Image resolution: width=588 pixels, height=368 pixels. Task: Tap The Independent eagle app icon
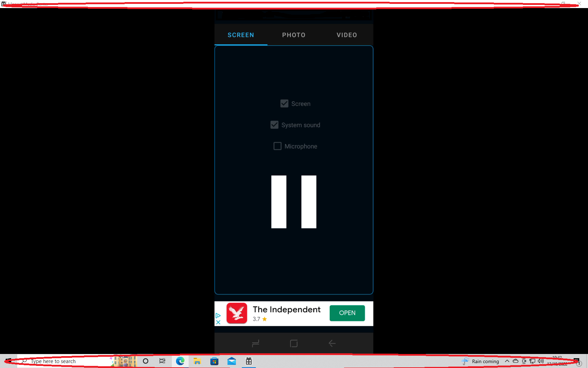(x=237, y=313)
